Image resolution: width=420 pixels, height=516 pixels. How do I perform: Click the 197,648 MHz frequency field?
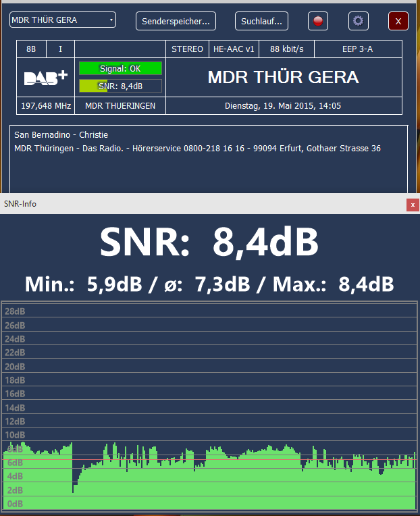point(46,106)
